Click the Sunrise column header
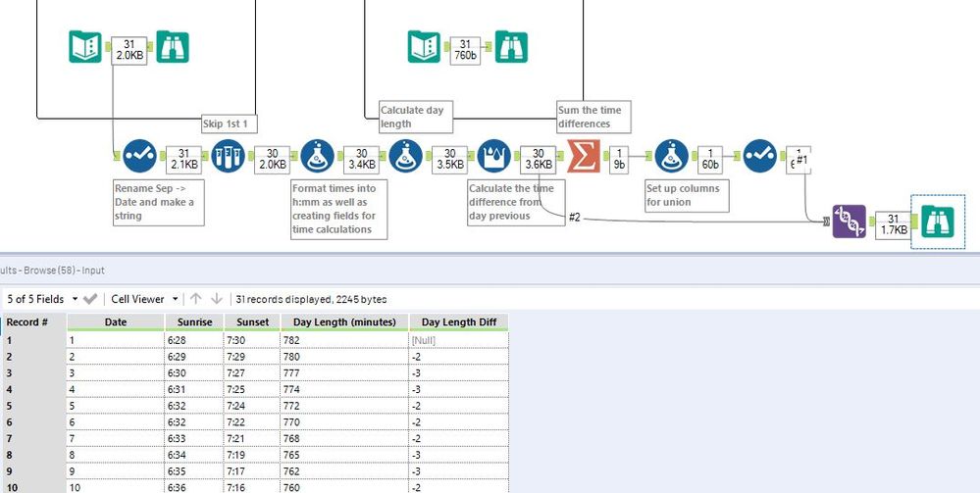Screen dimensions: 980x493 194,322
